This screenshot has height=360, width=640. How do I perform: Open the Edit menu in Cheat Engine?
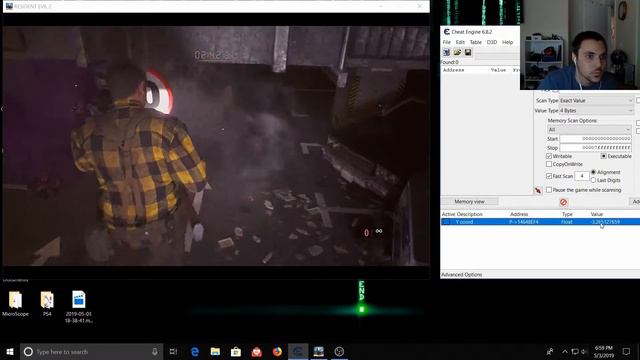(x=460, y=42)
